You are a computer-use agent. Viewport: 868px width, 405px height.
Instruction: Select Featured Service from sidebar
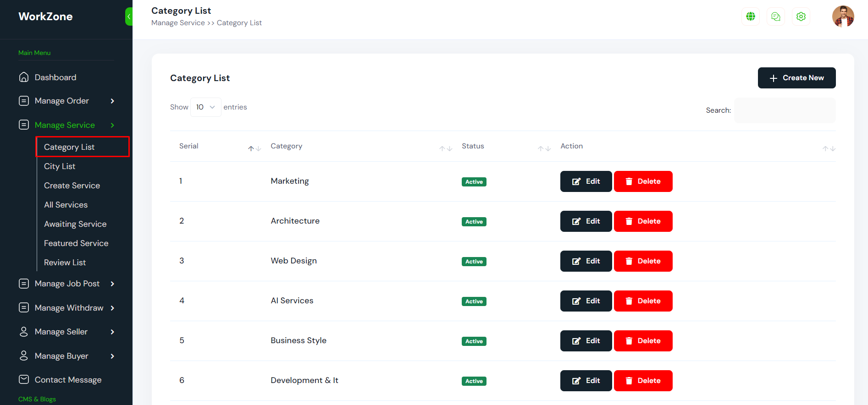pyautogui.click(x=76, y=243)
